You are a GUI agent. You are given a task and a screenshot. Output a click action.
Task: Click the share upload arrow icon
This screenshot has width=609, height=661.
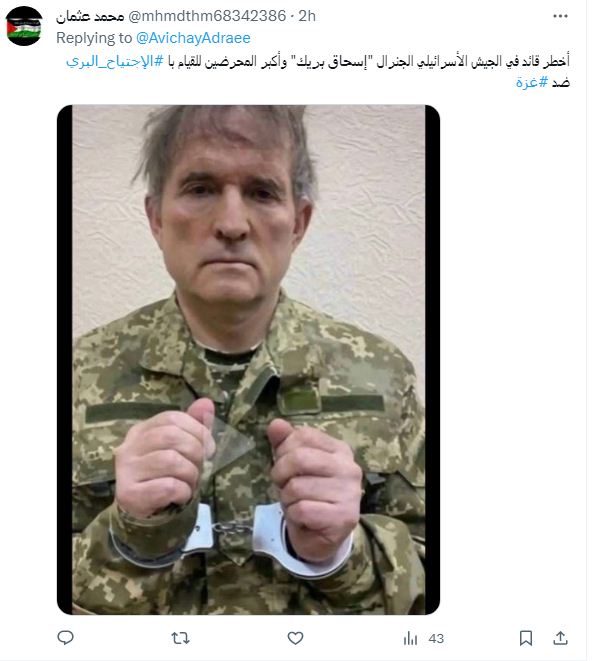(560, 638)
